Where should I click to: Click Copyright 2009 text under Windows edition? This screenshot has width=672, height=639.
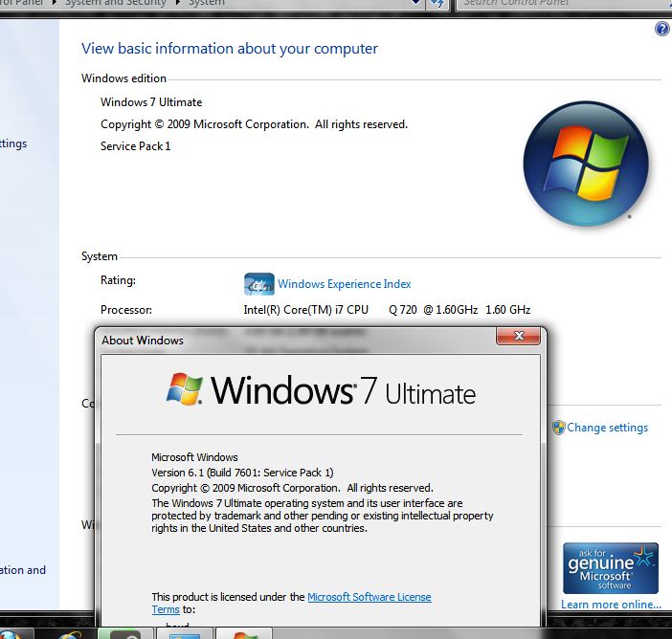point(254,124)
